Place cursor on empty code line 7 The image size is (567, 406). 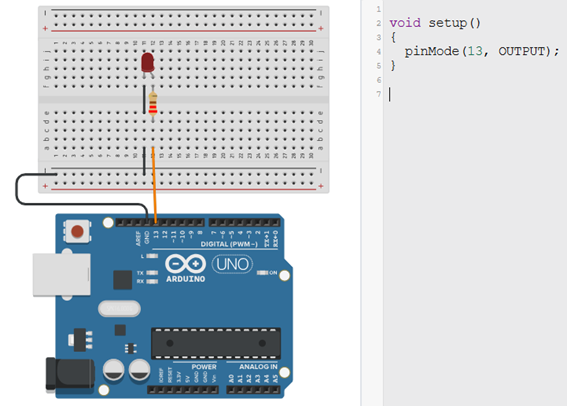click(x=475, y=94)
